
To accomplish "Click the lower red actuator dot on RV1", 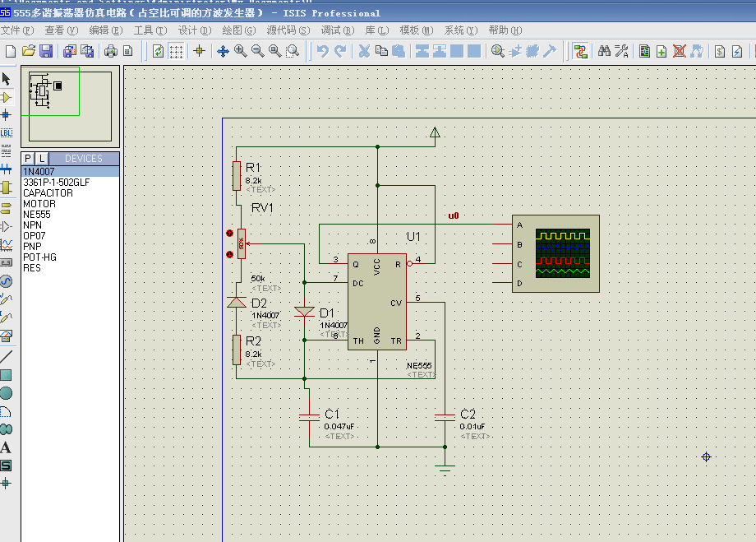I will [x=229, y=254].
